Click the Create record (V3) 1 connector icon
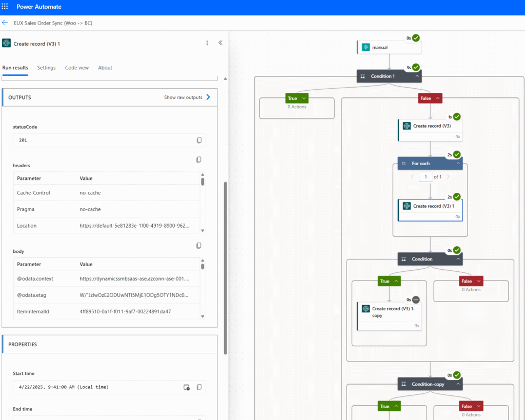 pos(407,206)
